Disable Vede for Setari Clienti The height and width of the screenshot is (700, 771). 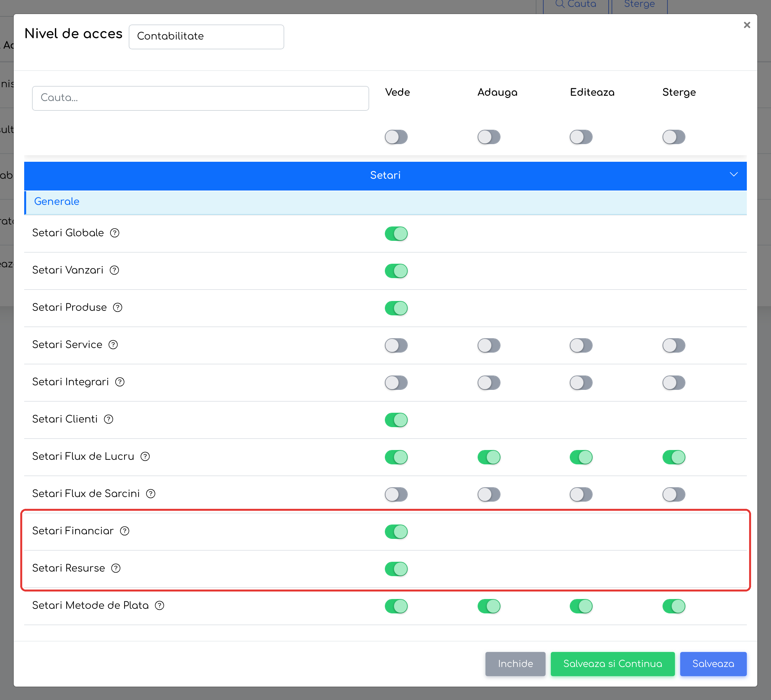click(x=396, y=420)
